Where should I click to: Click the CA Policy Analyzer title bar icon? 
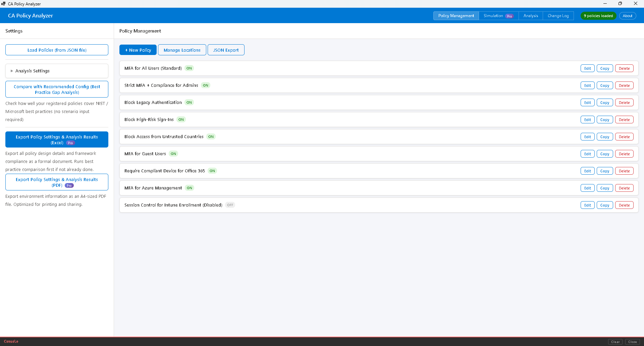[x=4, y=4]
